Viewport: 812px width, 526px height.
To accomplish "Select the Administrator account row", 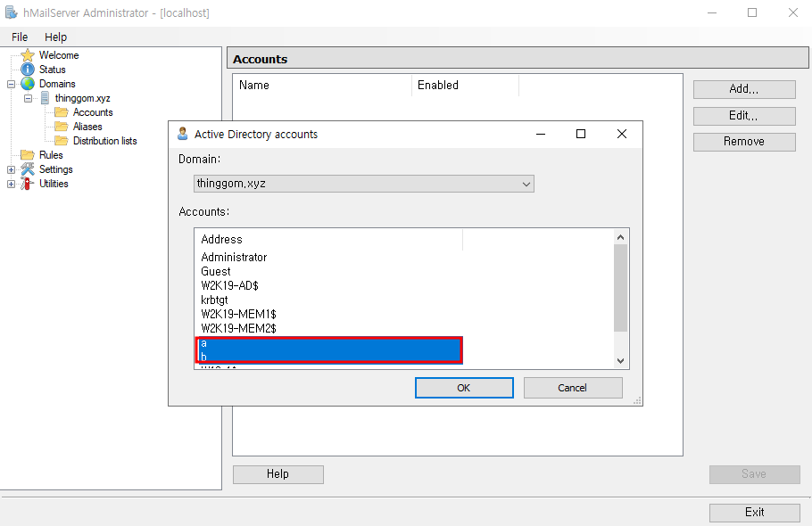I will (329, 257).
